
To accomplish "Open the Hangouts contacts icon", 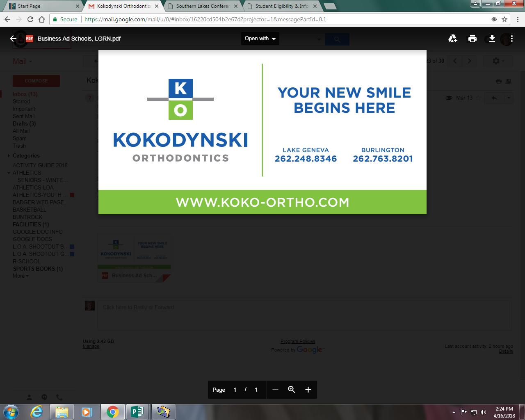I will (x=29, y=397).
